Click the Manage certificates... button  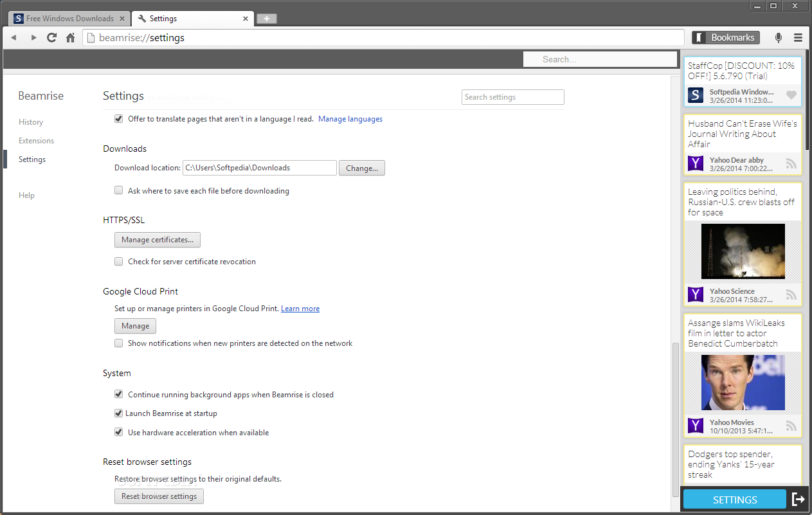[158, 240]
